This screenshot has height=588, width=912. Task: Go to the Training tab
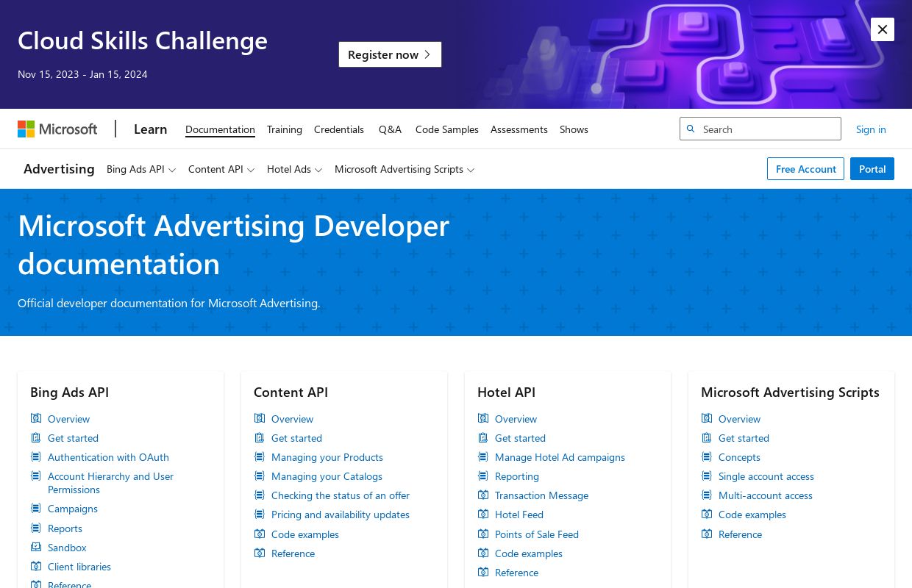pyautogui.click(x=285, y=129)
